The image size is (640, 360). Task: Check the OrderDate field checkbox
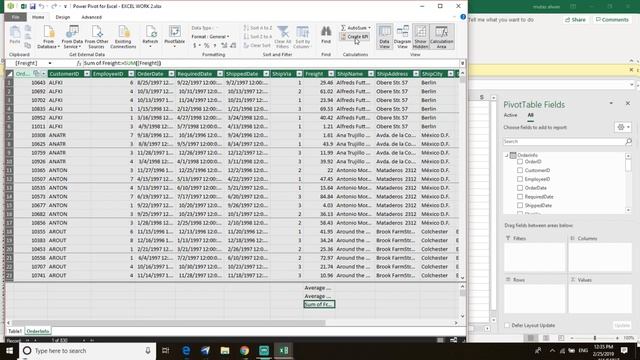point(520,188)
